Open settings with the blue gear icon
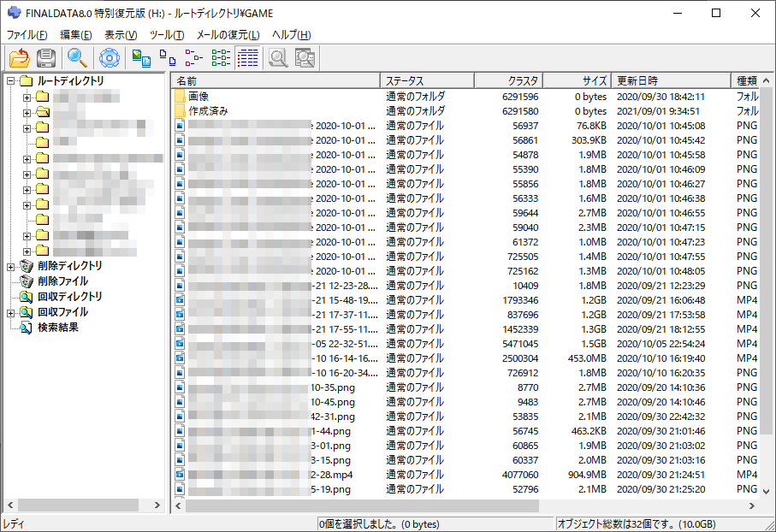 point(110,58)
